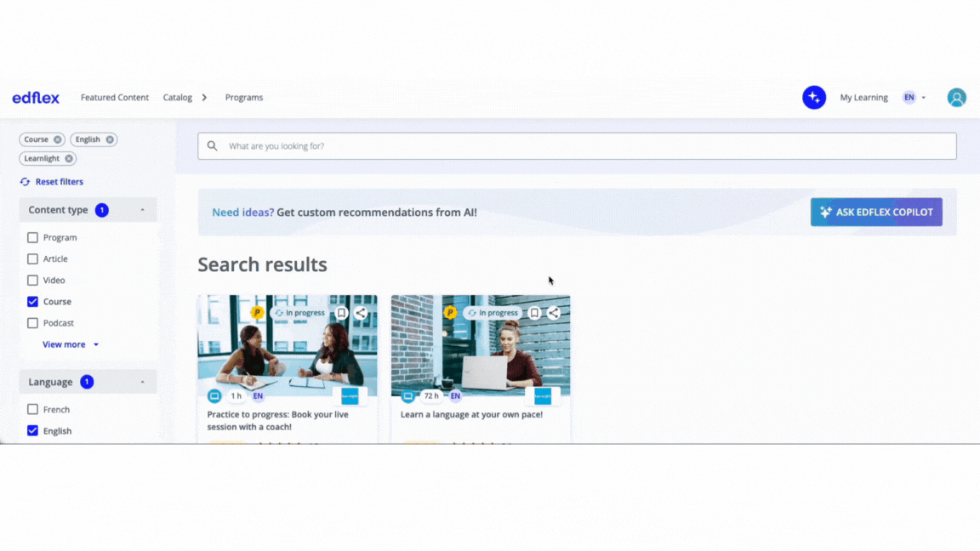Click Learnlight logo on Practice to progress card
This screenshot has height=551, width=980.
(350, 395)
